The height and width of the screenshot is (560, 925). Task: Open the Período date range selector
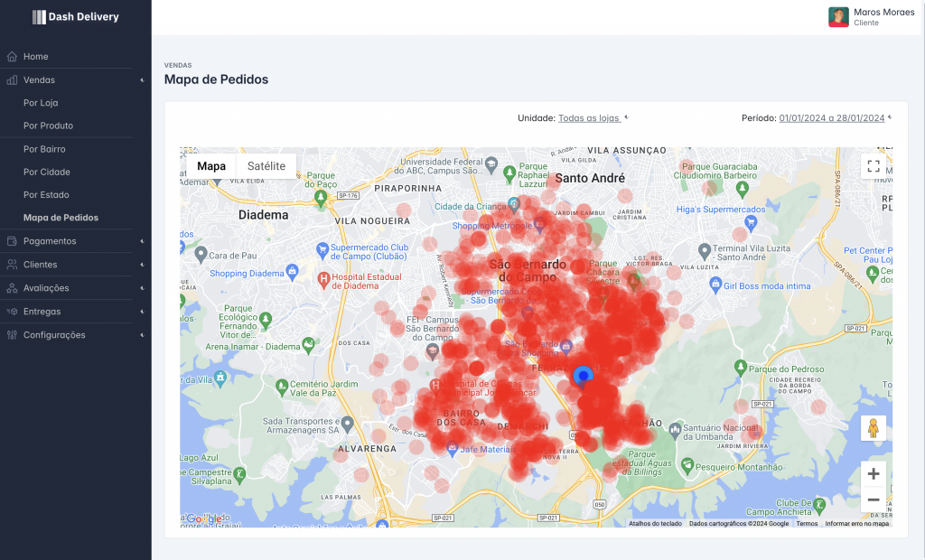(832, 117)
